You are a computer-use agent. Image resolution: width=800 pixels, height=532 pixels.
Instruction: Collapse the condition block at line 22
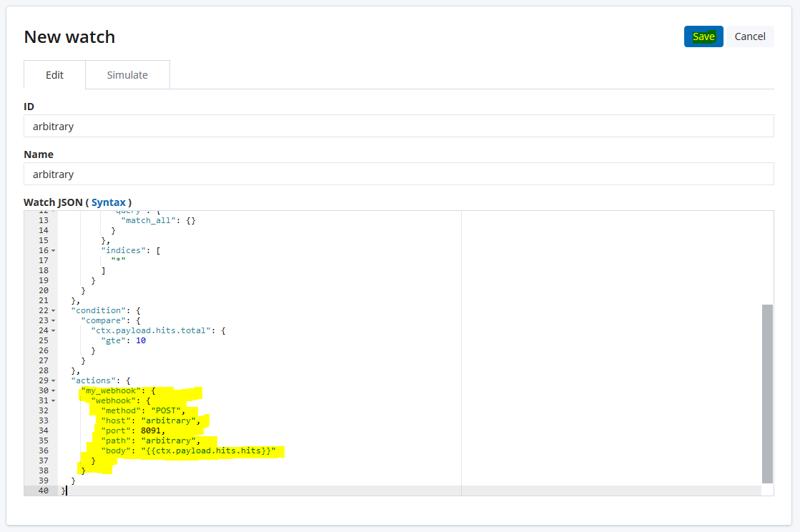coord(53,310)
